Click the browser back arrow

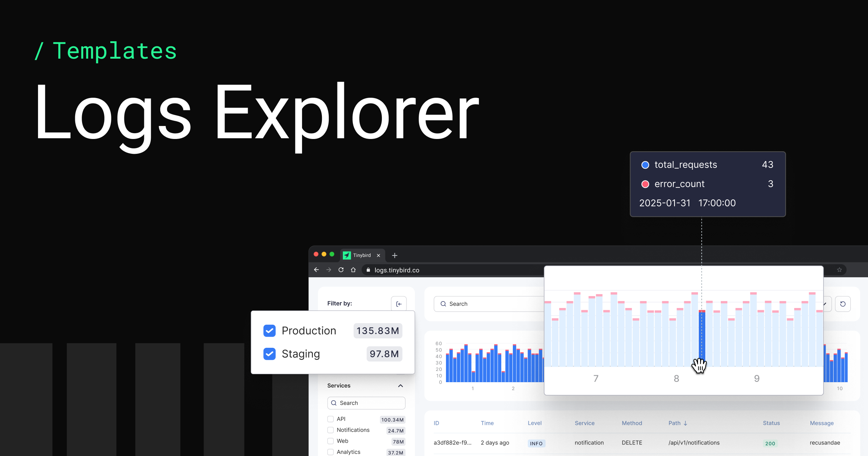point(316,270)
